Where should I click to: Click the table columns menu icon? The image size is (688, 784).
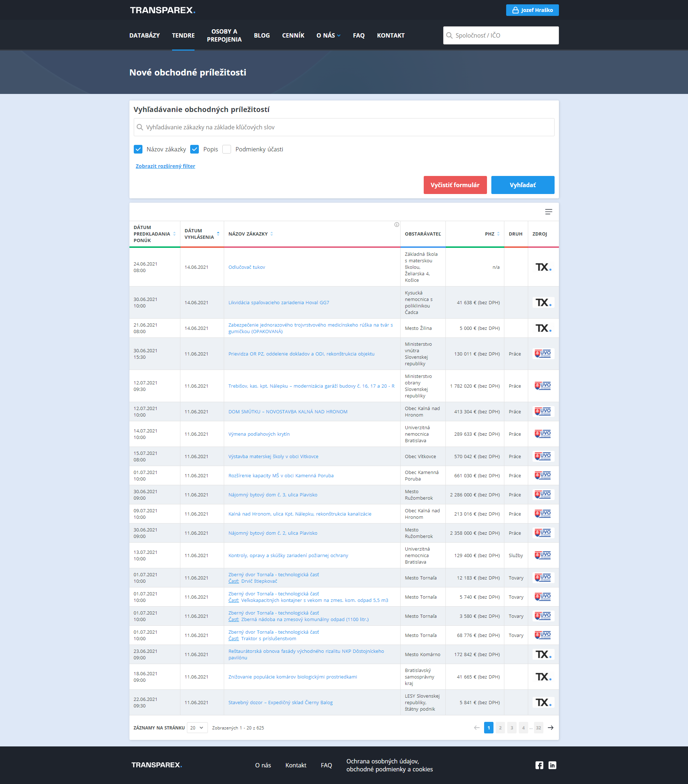(548, 212)
